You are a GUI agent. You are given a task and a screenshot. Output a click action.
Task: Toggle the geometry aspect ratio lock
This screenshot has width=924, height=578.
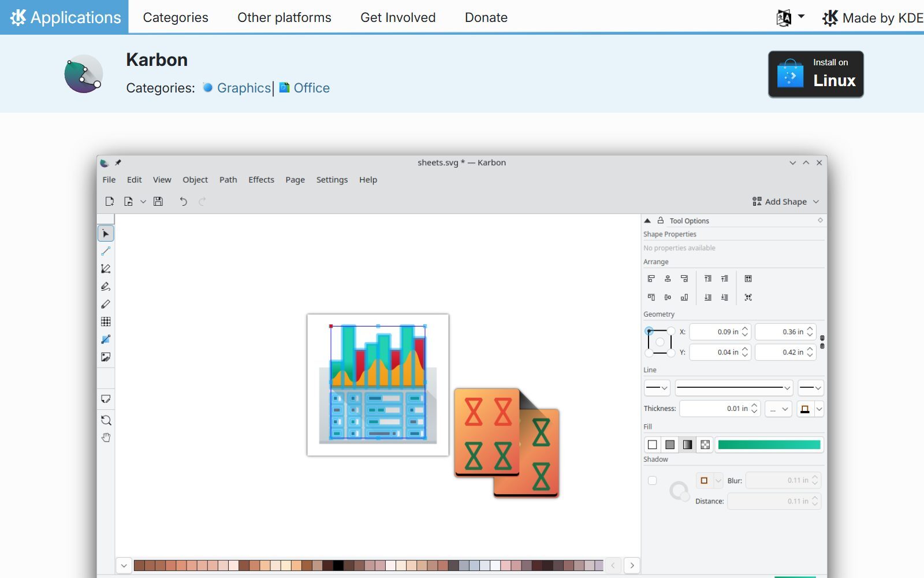[822, 342]
